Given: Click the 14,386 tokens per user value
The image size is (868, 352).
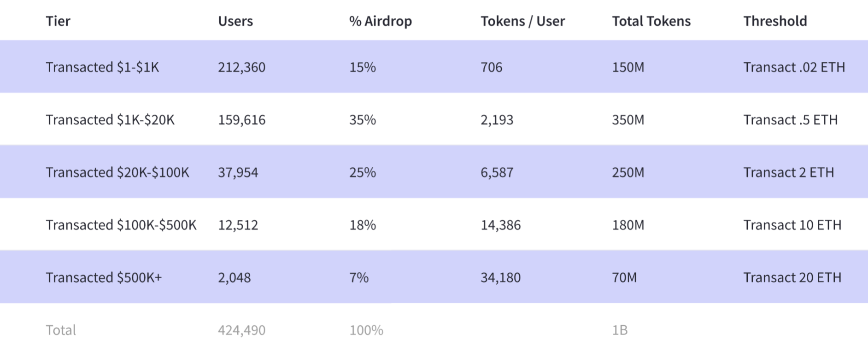Looking at the screenshot, I should coord(500,225).
